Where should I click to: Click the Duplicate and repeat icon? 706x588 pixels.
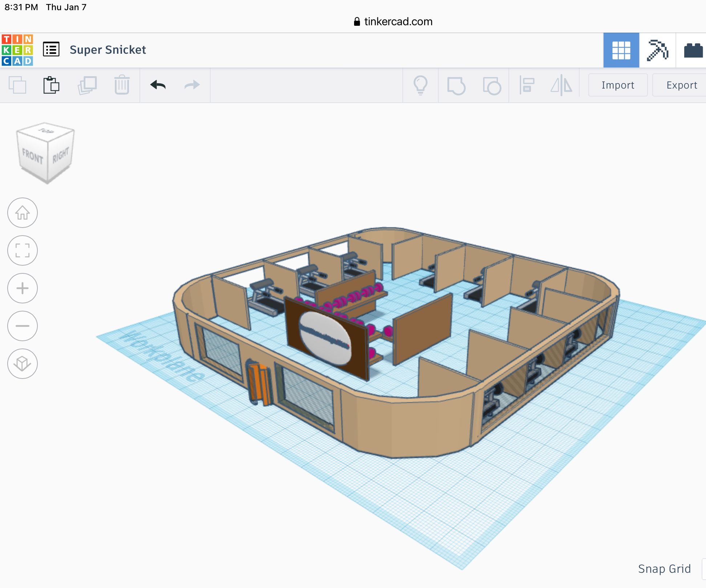(87, 85)
